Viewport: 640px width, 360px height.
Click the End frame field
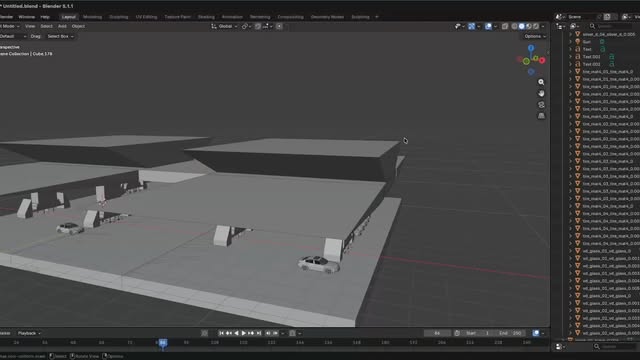(510, 333)
